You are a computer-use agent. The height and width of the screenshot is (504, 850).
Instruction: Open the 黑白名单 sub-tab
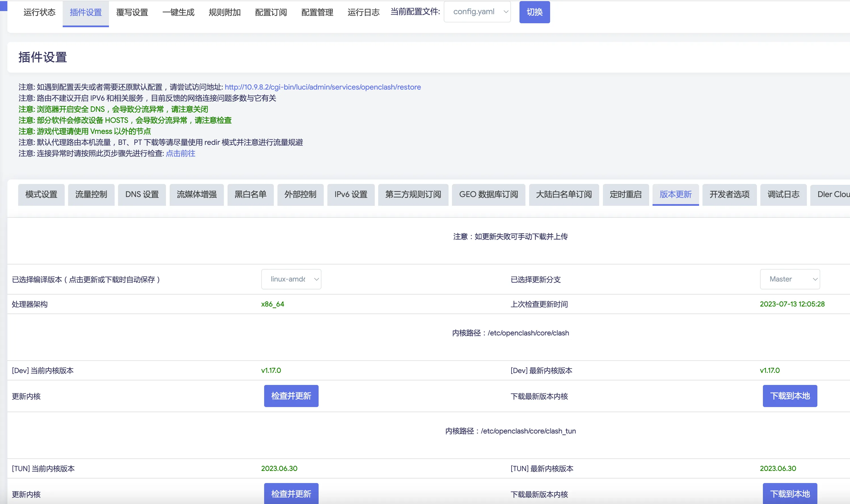pyautogui.click(x=250, y=195)
